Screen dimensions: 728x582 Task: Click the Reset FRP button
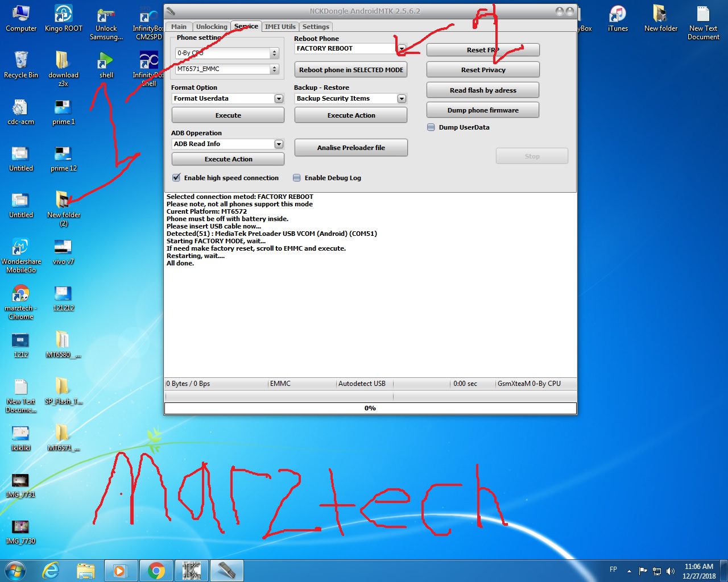[x=483, y=50]
